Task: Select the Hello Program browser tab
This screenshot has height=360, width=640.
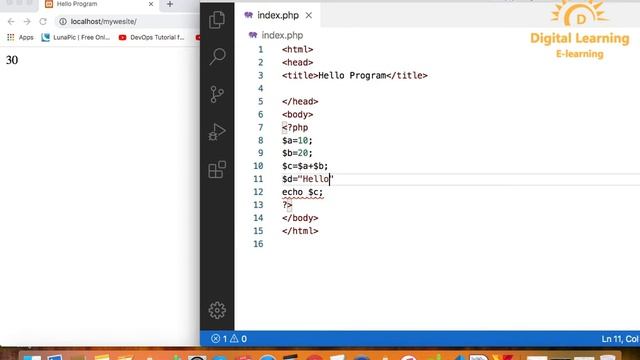Action: 99,4
